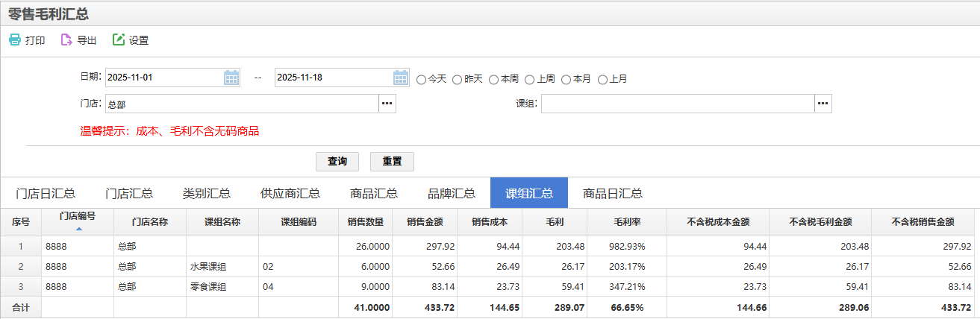980x319 pixels.
Task: Switch to the 商品汇总 tab
Action: (x=373, y=193)
